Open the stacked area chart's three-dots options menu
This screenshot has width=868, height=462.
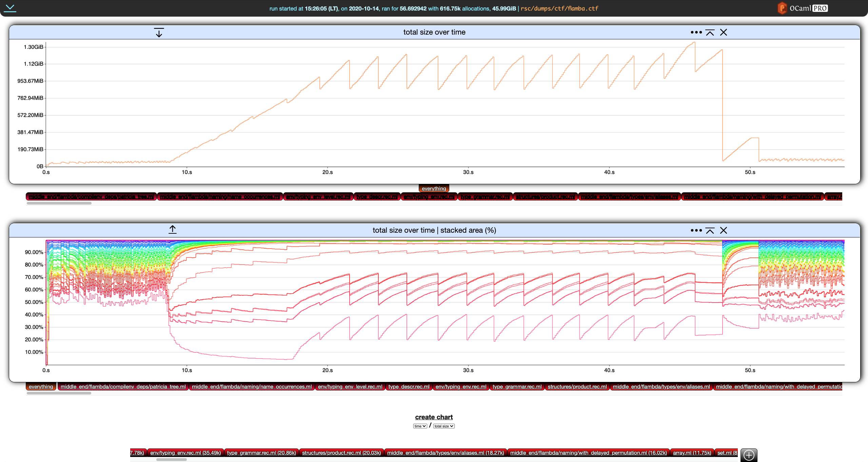pyautogui.click(x=696, y=230)
